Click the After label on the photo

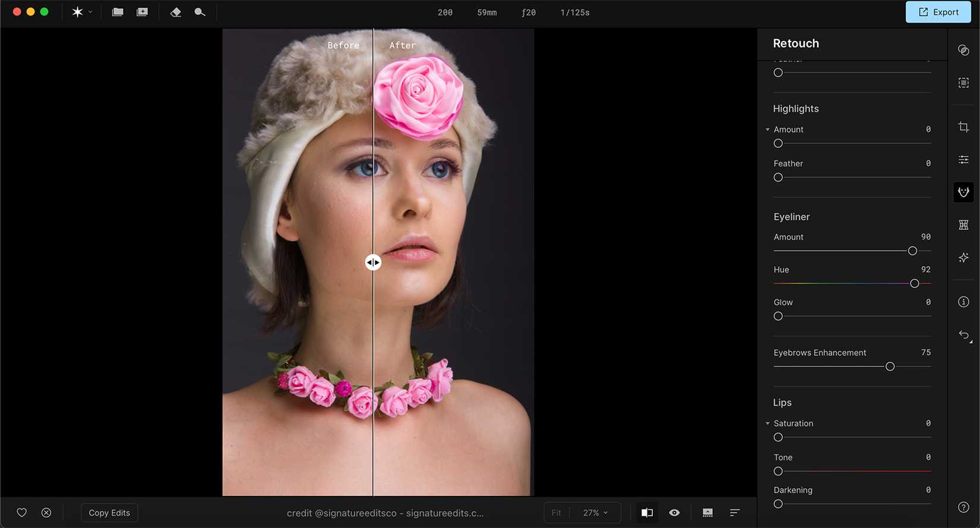402,45
